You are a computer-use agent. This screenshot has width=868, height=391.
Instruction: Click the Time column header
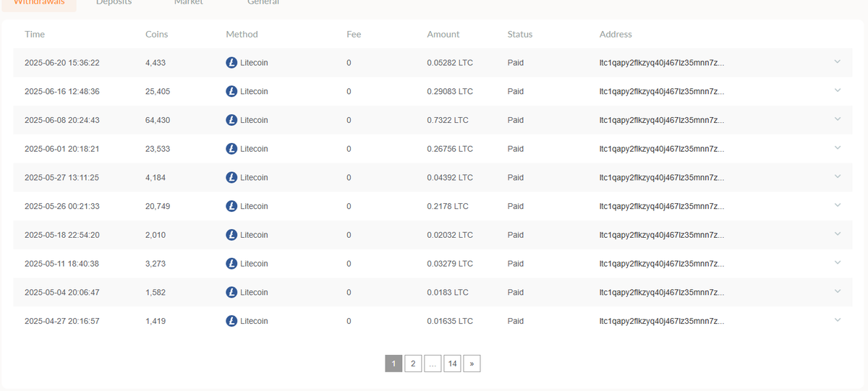pyautogui.click(x=35, y=34)
